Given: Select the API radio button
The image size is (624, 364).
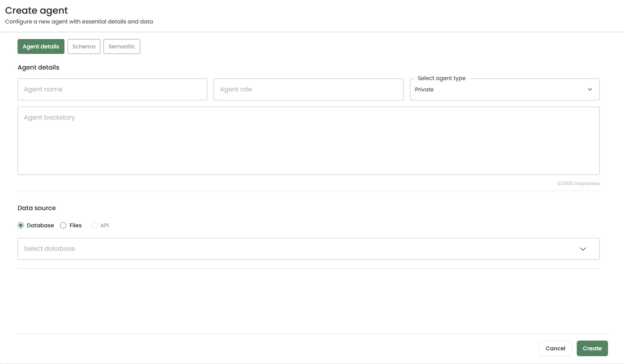Looking at the screenshot, I should click(x=94, y=225).
